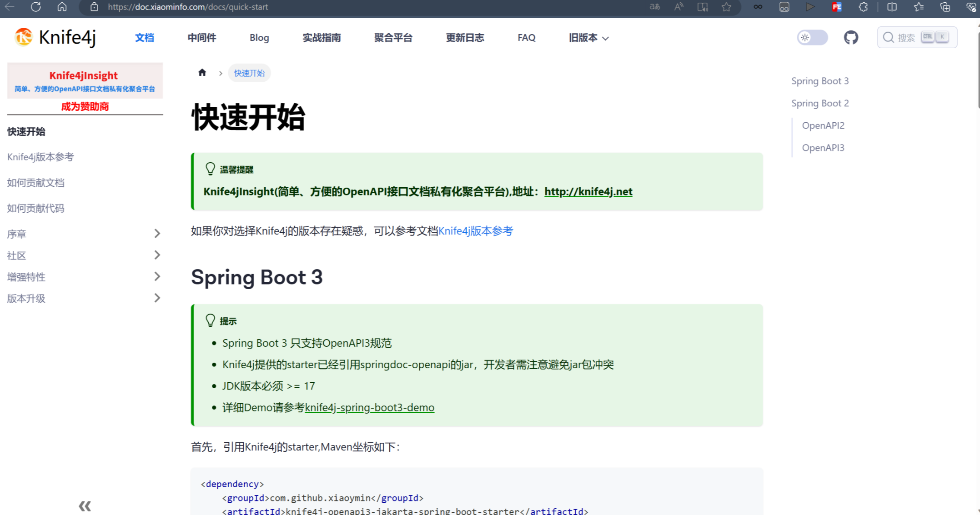Open the 旧版本 dropdown menu
This screenshot has height=515, width=980.
coord(588,38)
